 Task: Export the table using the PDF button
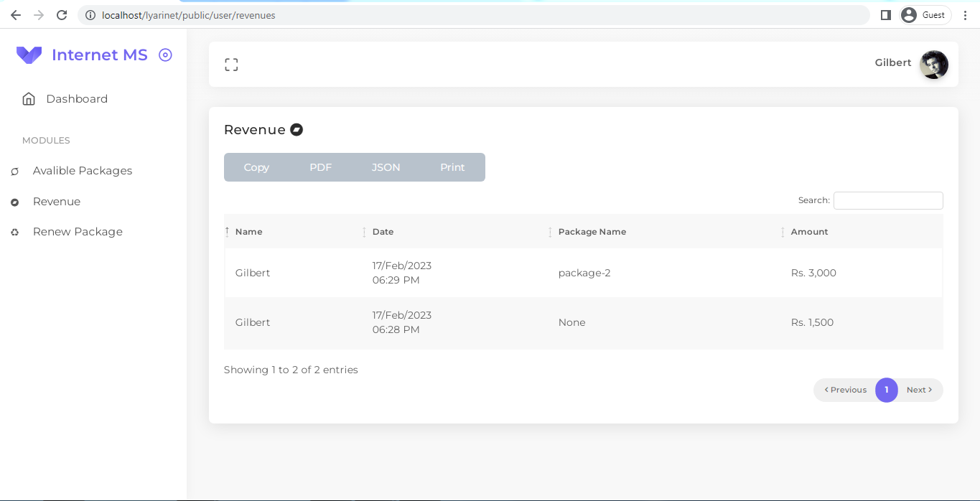click(320, 167)
